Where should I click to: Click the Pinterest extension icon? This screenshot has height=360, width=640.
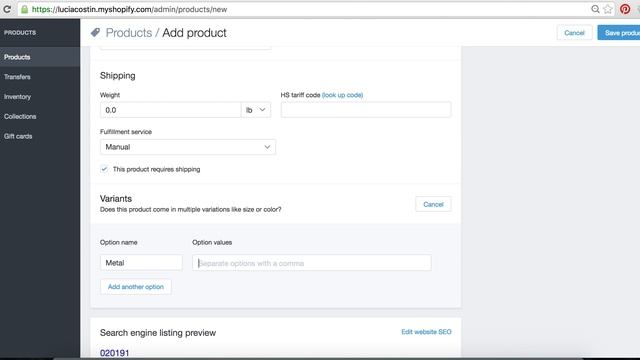tap(625, 9)
